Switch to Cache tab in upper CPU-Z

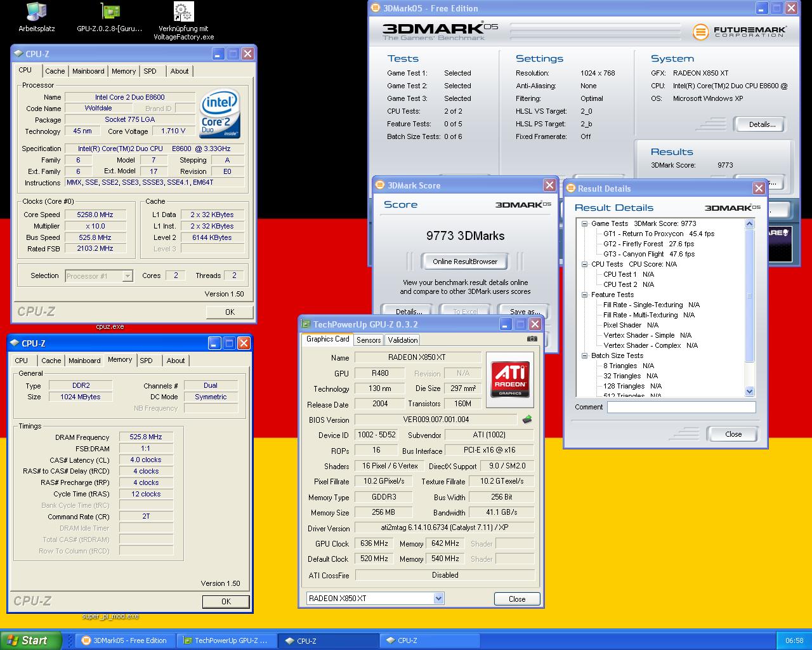click(x=55, y=71)
